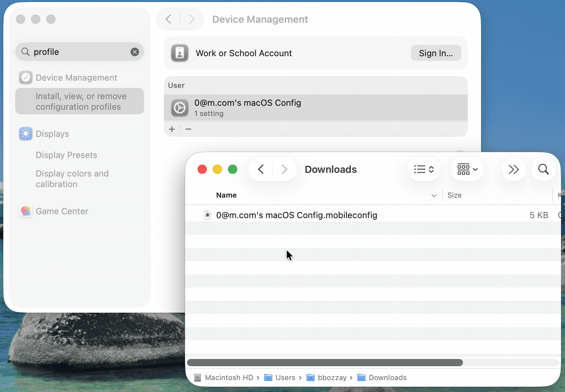
Task: Open the grouping options dropdown in Finder
Action: click(x=467, y=170)
